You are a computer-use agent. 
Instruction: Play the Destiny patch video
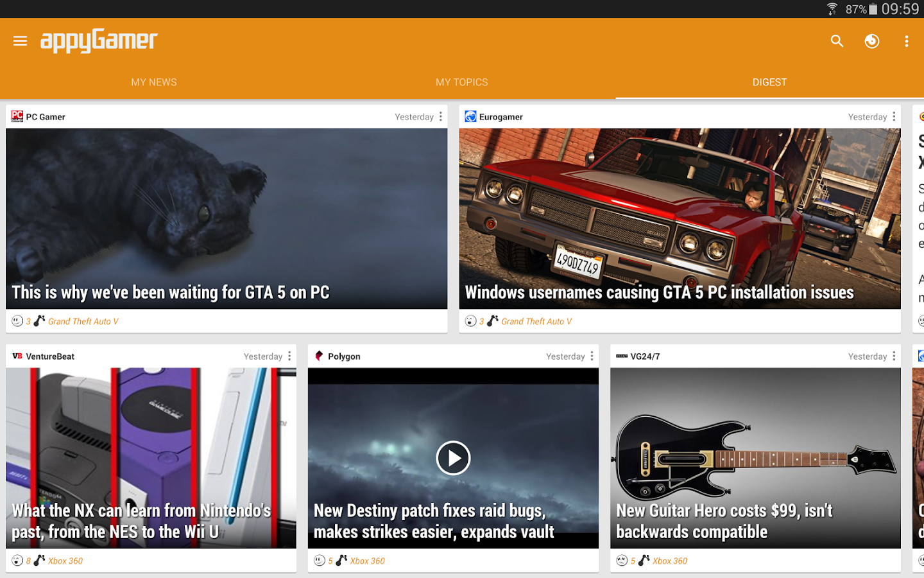[453, 458]
